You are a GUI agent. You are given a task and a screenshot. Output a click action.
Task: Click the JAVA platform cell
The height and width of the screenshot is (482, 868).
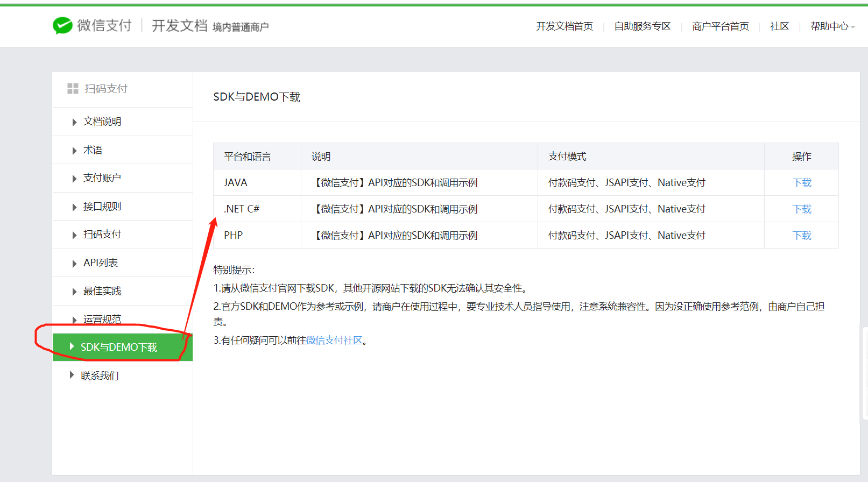pyautogui.click(x=257, y=182)
